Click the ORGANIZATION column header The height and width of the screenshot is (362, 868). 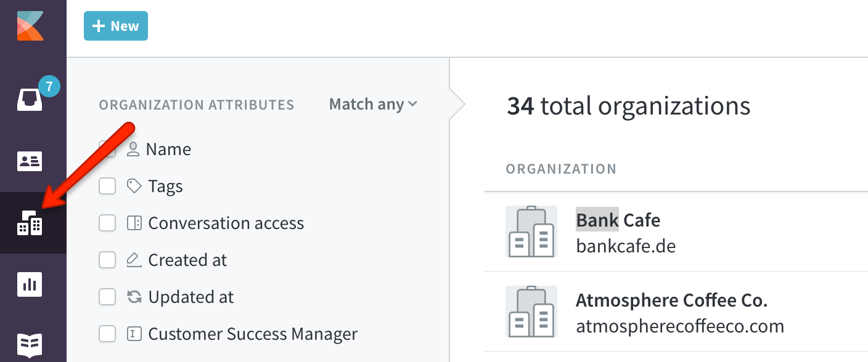click(x=561, y=169)
